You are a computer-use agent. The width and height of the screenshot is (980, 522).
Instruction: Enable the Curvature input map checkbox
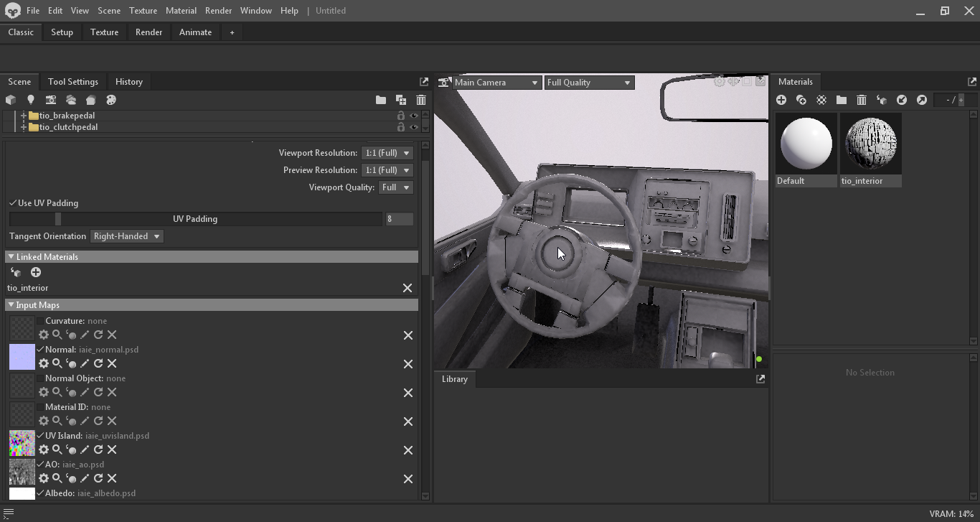click(40, 321)
